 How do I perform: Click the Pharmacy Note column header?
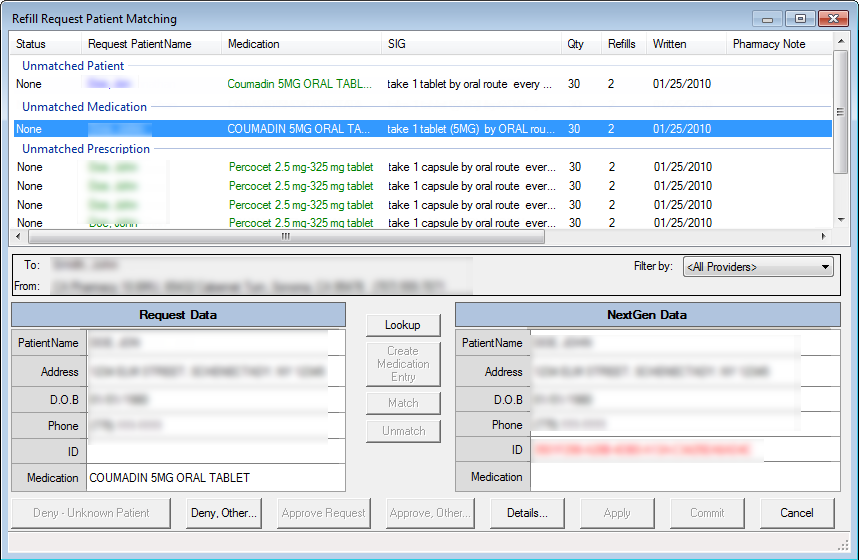[x=779, y=44]
